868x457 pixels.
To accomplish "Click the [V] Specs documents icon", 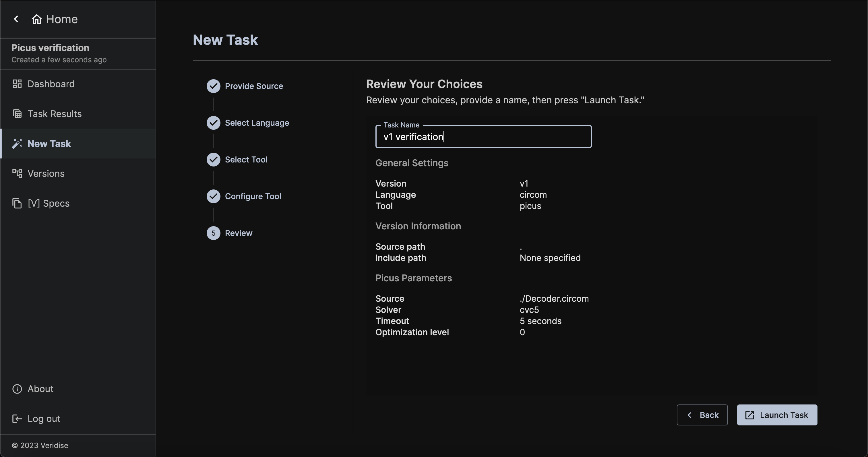I will pyautogui.click(x=17, y=204).
